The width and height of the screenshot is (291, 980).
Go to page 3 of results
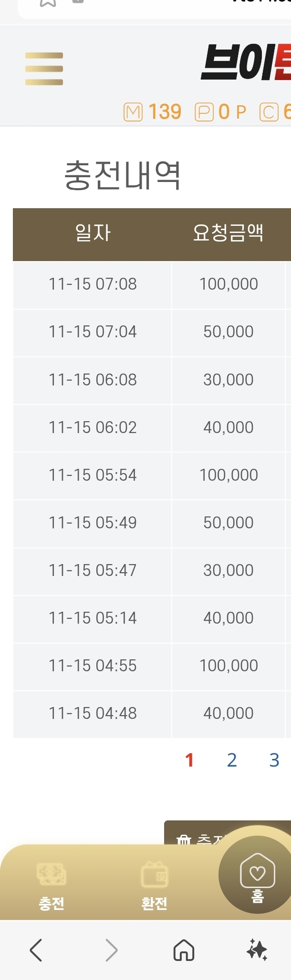[x=274, y=760]
